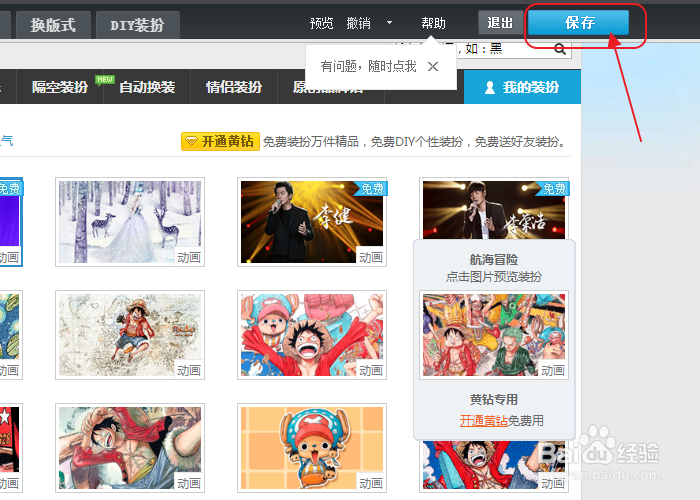The height and width of the screenshot is (500, 700).
Task: Click 动画 label on snow princess theme
Action: [189, 257]
